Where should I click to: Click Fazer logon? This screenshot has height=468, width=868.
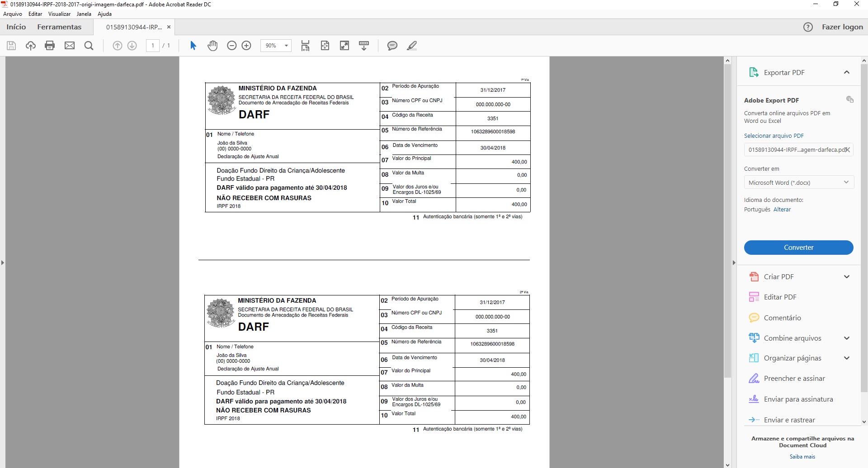842,27
